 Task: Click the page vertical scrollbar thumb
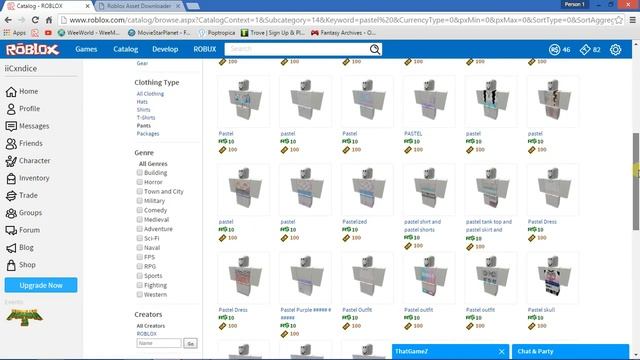636,181
